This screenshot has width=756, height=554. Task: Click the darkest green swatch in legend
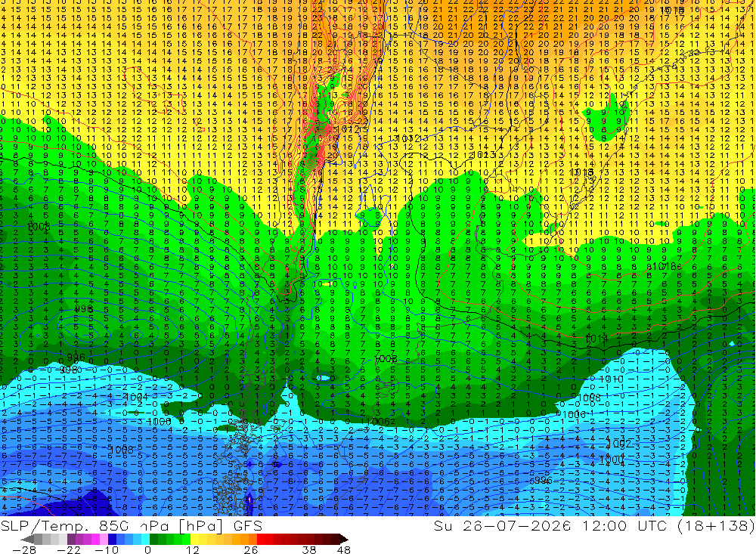(153, 539)
